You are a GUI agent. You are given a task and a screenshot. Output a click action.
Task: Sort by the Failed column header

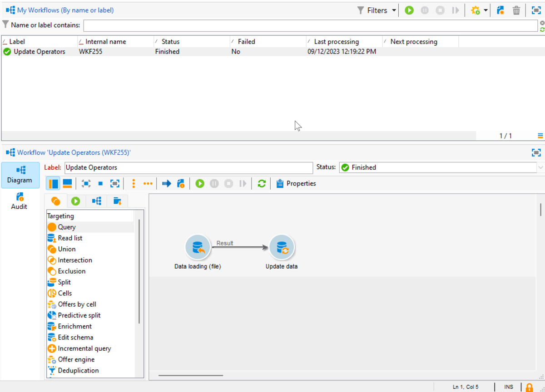268,41
